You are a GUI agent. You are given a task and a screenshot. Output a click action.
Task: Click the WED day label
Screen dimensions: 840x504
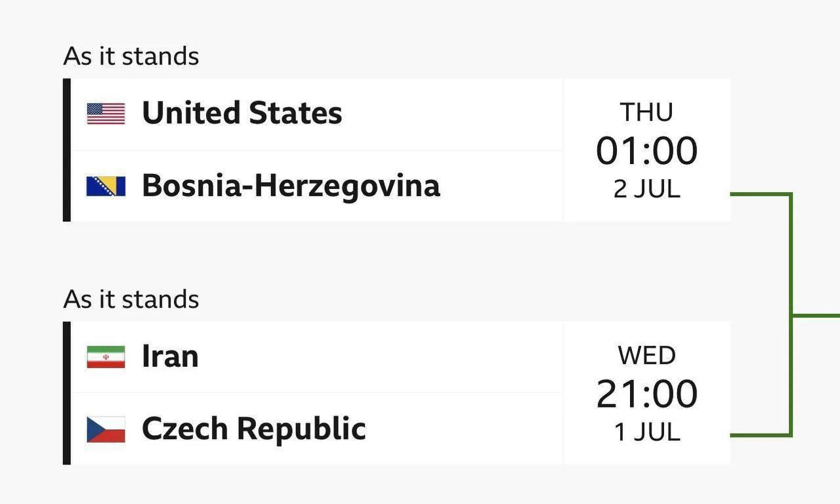[x=646, y=356]
